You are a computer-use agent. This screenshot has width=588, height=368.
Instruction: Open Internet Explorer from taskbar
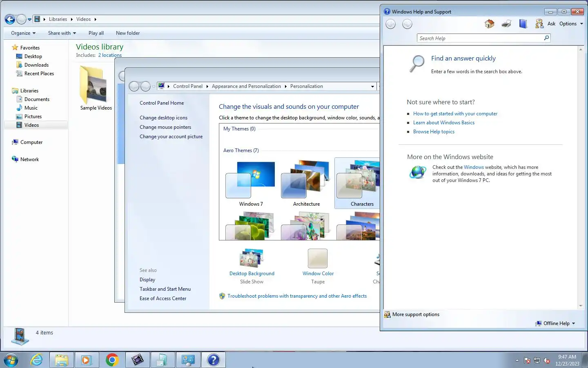tap(37, 360)
